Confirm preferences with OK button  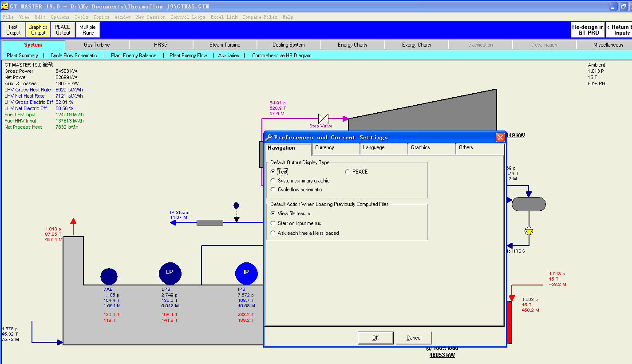tap(375, 338)
